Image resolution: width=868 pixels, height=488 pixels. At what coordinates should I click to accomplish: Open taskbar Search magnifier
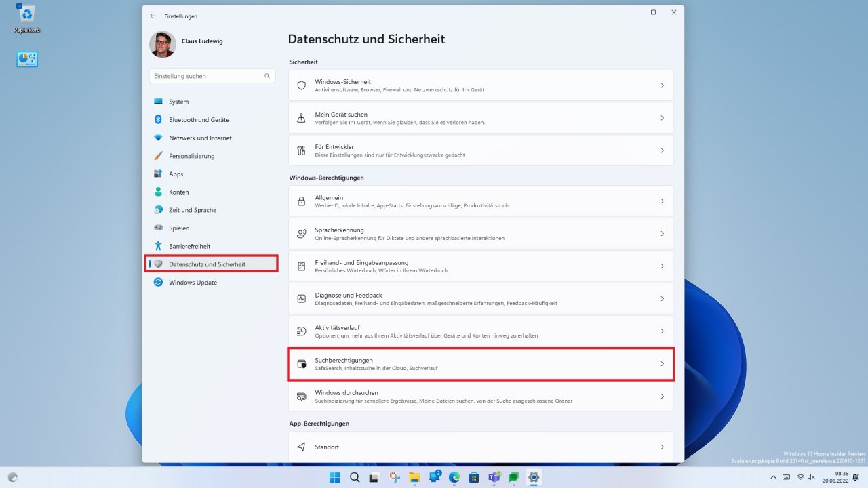click(355, 477)
